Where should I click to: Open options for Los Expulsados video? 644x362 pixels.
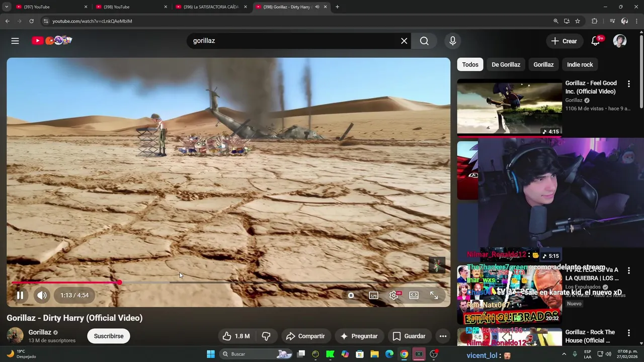click(x=628, y=270)
